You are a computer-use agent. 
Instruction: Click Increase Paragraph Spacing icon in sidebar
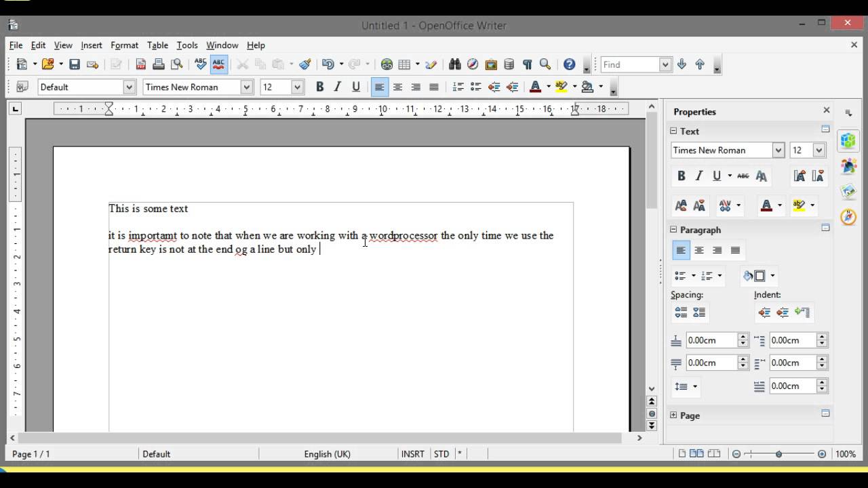(x=681, y=312)
